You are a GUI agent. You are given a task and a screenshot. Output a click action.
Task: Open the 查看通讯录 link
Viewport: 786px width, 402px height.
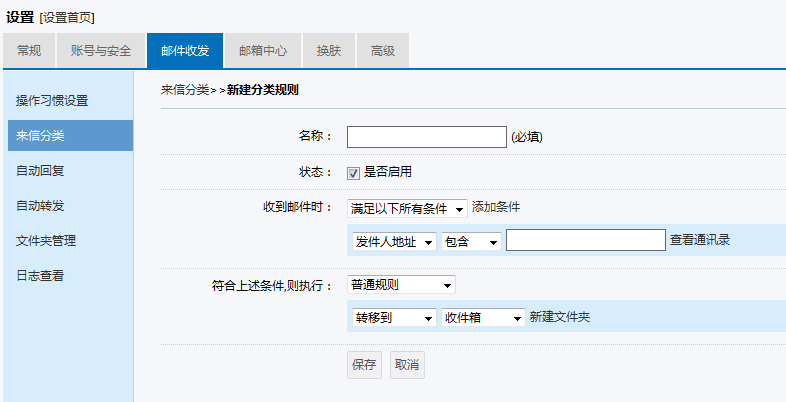click(x=700, y=240)
